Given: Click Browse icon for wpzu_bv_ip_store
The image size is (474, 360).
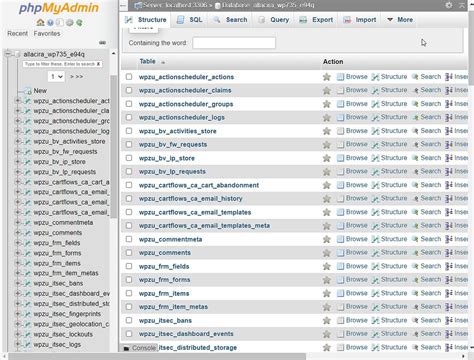Looking at the screenshot, I should coord(340,158).
